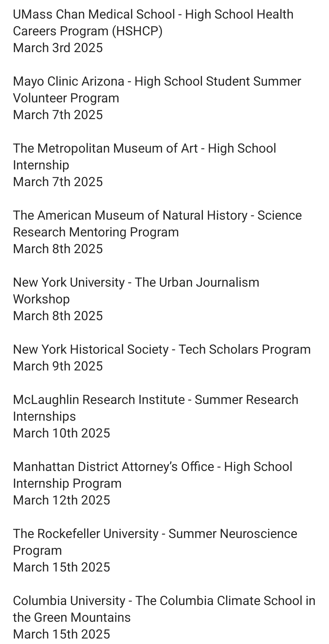Open Metropolitan Museum of Art High School Internship
The height and width of the screenshot is (644, 329).
click(145, 157)
